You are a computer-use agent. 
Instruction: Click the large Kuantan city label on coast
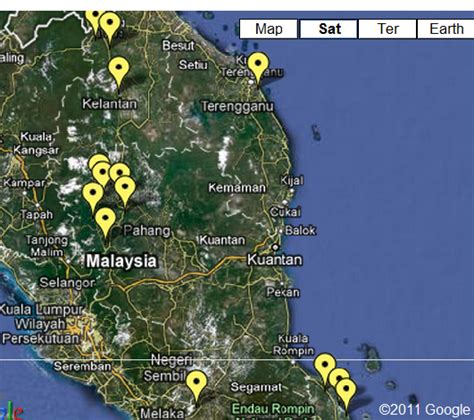pos(275,260)
